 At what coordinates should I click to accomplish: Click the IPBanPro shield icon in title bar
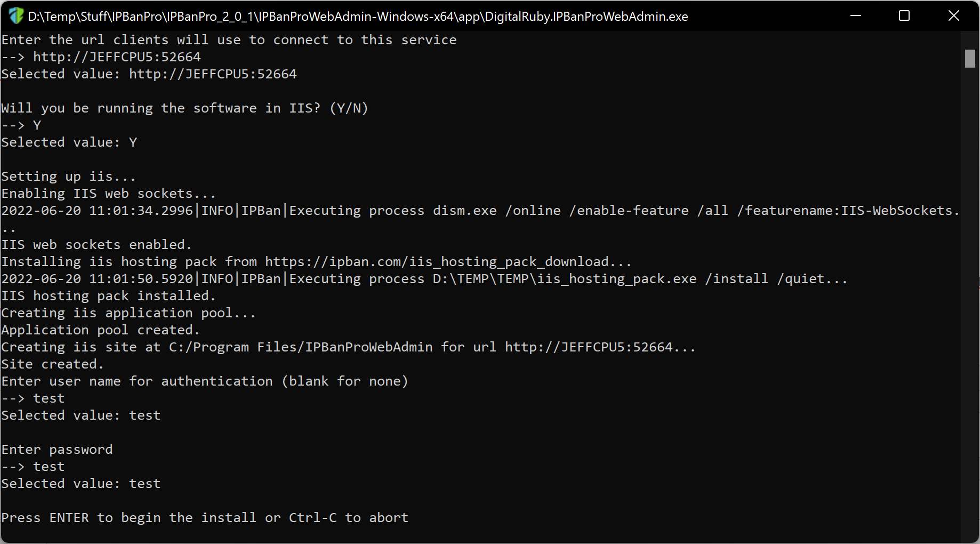pyautogui.click(x=16, y=16)
